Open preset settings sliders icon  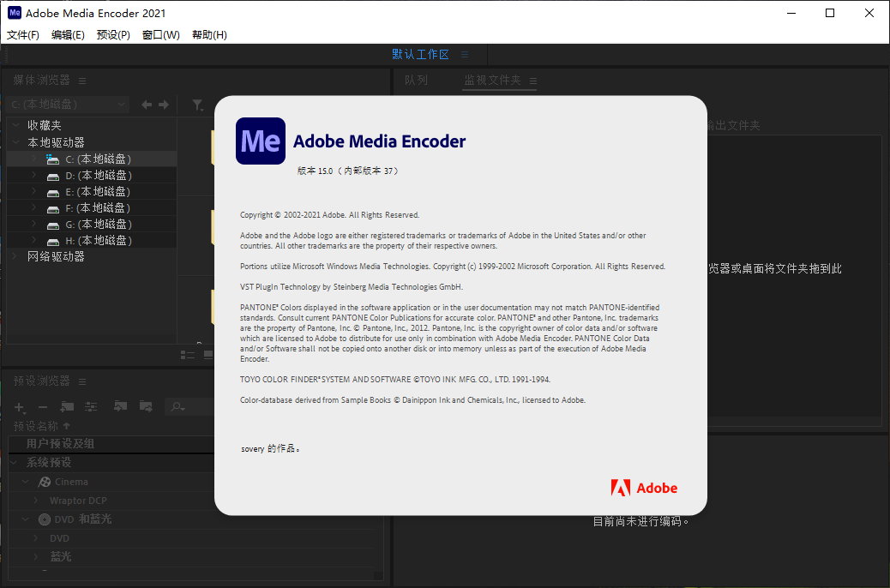(91, 406)
